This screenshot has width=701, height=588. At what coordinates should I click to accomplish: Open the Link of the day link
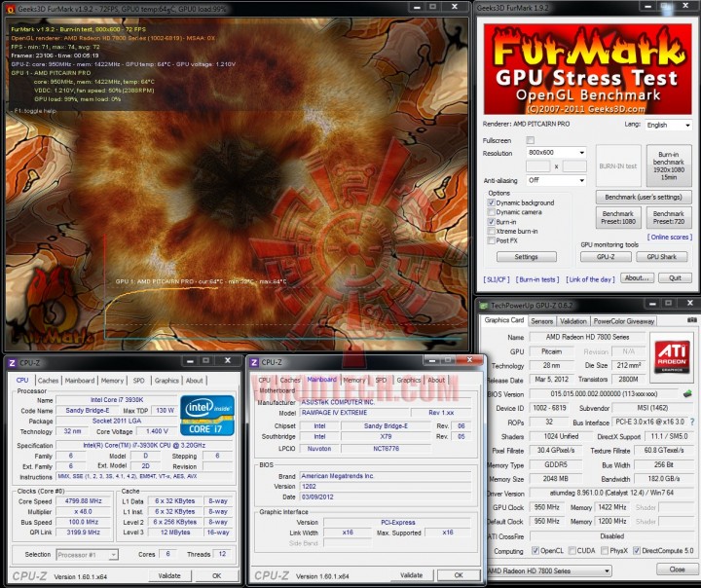[590, 279]
